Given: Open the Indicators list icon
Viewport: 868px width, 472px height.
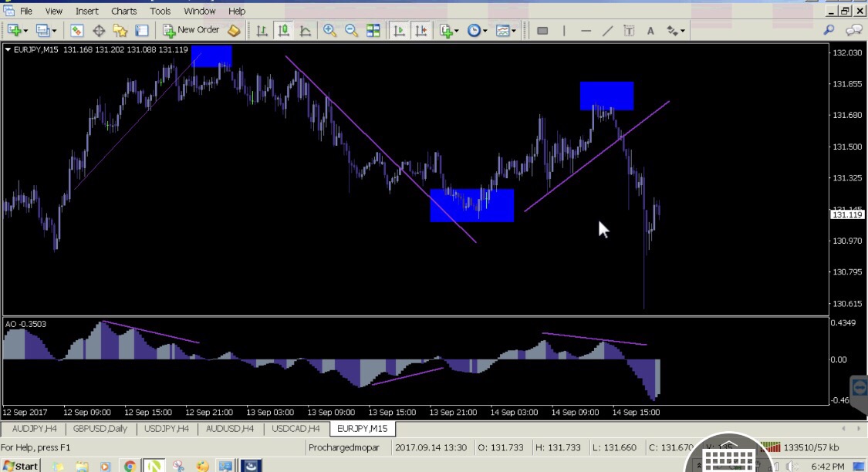Looking at the screenshot, I should [446, 30].
